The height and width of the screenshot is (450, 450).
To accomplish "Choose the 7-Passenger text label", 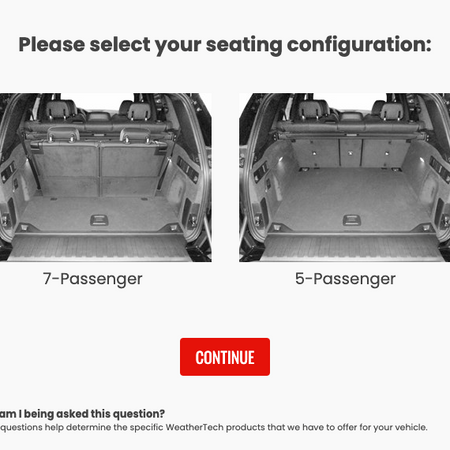I will pyautogui.click(x=93, y=279).
